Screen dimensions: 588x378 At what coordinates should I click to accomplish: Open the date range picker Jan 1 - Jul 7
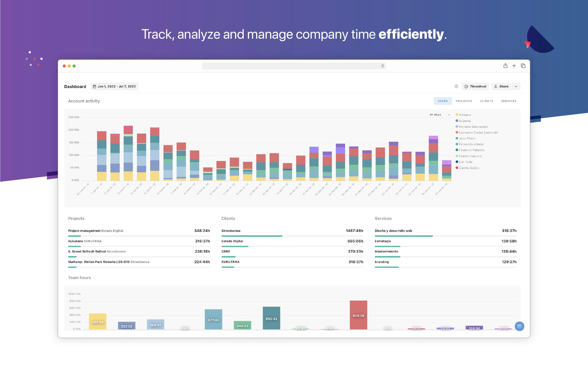tap(114, 86)
